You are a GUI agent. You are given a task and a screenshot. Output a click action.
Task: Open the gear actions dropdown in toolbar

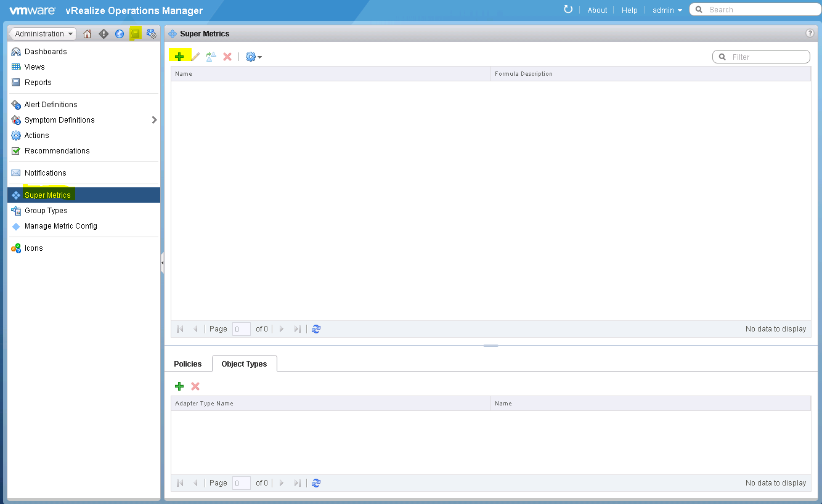pyautogui.click(x=254, y=57)
